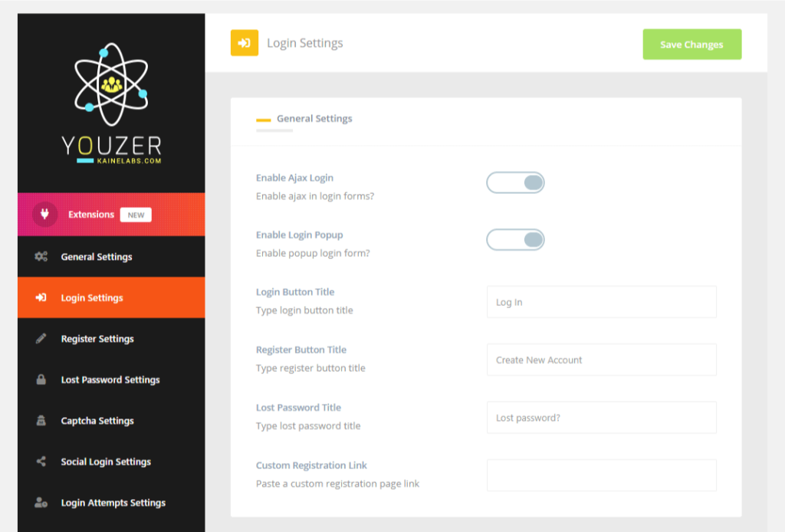Click the Register Button Title label
Screen dimensions: 785x532
pyautogui.click(x=301, y=350)
